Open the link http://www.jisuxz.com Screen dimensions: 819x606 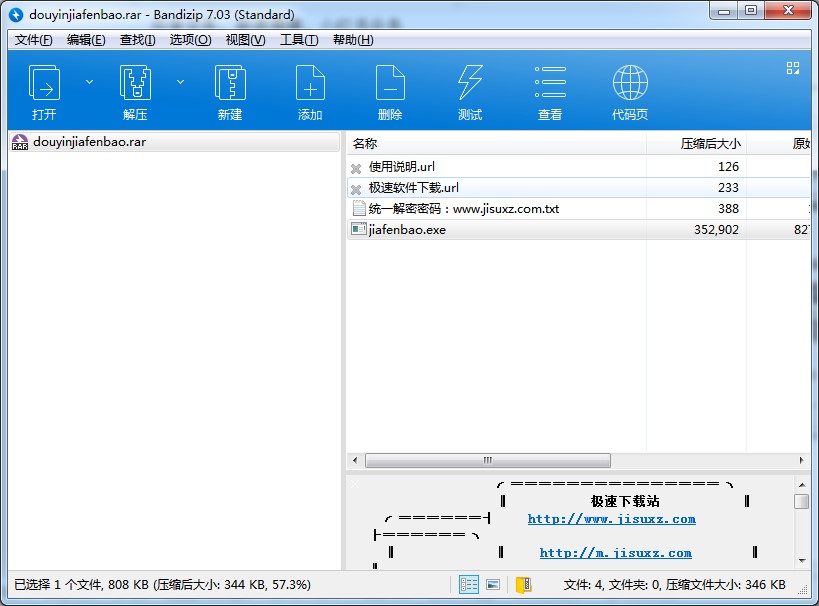612,519
